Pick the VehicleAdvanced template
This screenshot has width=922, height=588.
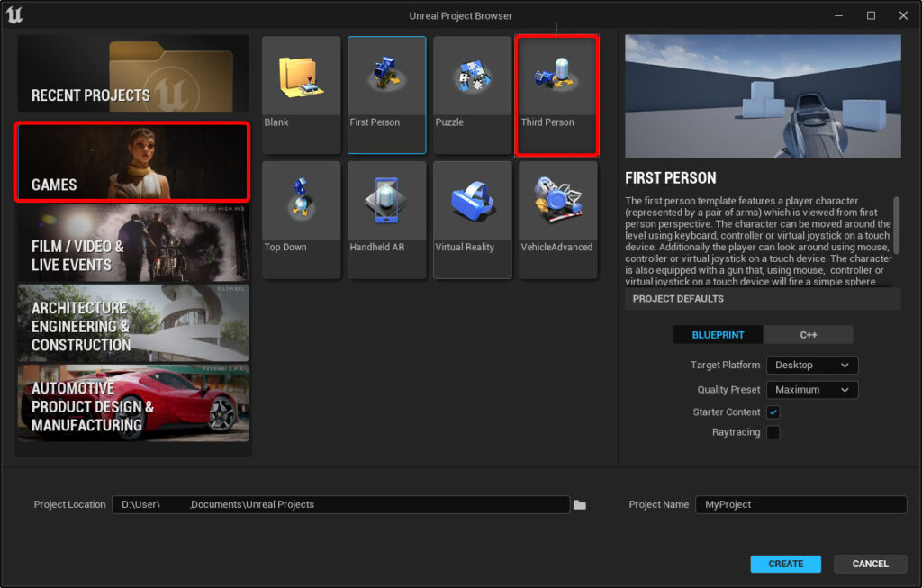tap(557, 220)
